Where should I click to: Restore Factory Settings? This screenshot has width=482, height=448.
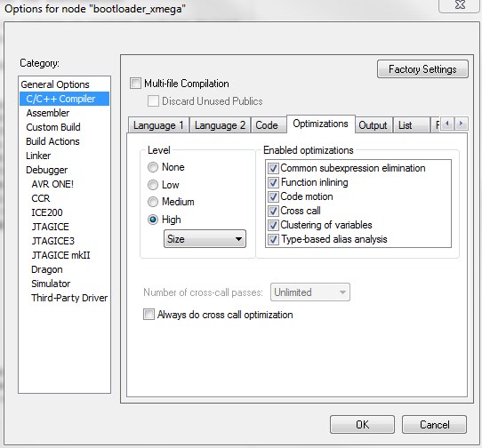[422, 69]
